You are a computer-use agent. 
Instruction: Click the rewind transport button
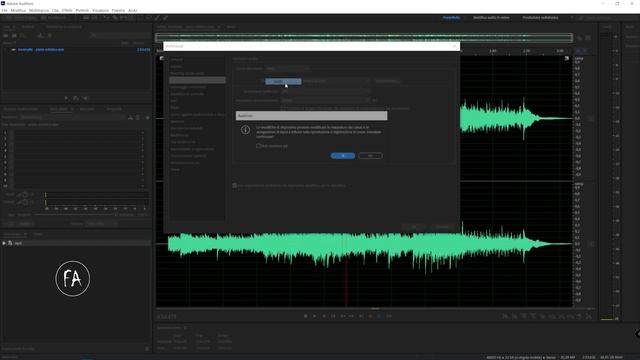[342, 316]
